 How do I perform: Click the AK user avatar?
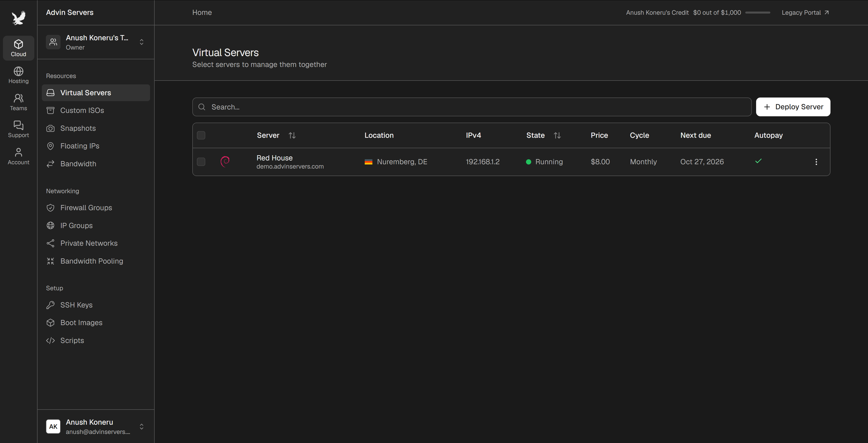53,426
